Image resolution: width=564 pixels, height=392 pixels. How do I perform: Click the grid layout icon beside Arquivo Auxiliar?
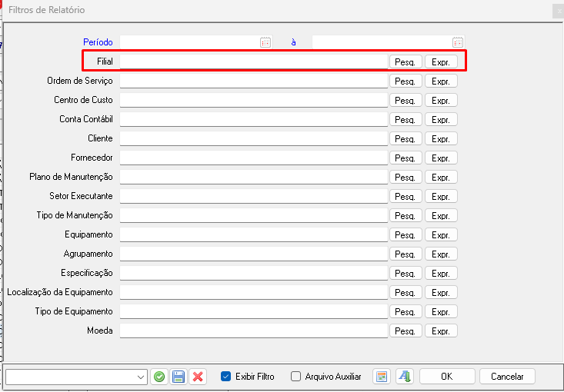point(381,377)
